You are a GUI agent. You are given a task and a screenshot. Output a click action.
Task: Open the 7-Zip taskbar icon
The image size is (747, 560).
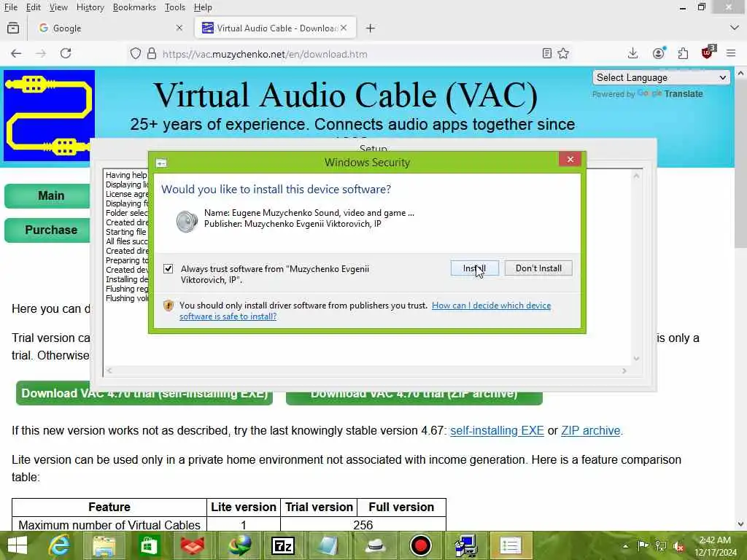pyautogui.click(x=283, y=545)
